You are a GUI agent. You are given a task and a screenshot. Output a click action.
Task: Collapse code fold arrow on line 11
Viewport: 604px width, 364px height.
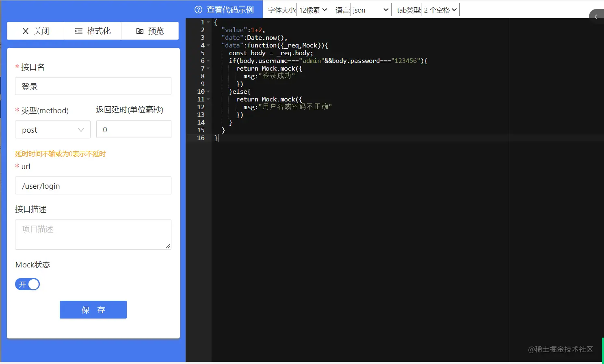click(208, 99)
